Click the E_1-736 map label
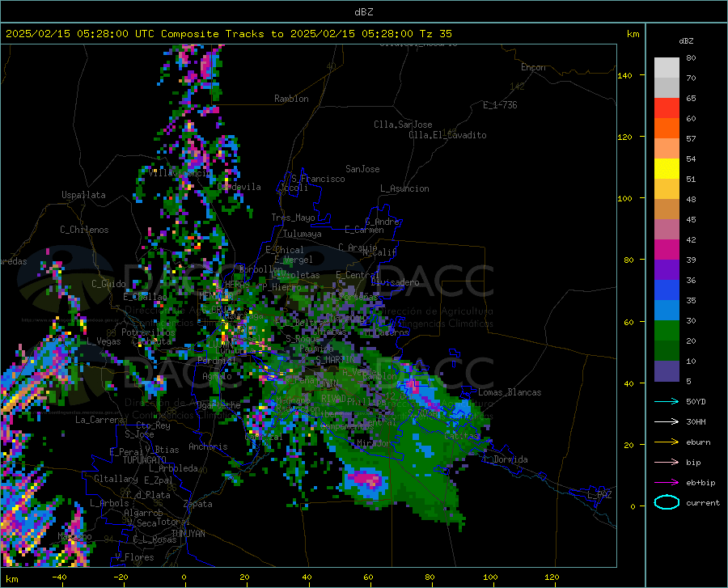The width and height of the screenshot is (728, 588). coord(500,105)
